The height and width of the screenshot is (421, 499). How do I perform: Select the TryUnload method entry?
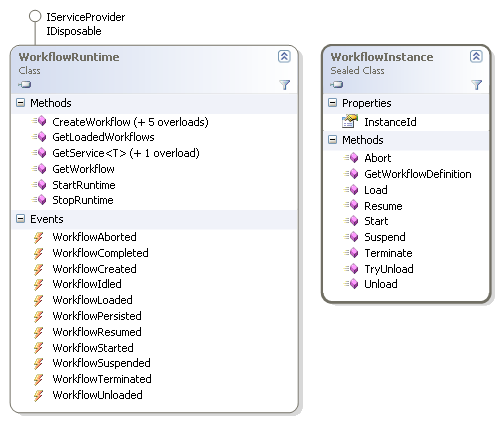click(x=389, y=269)
